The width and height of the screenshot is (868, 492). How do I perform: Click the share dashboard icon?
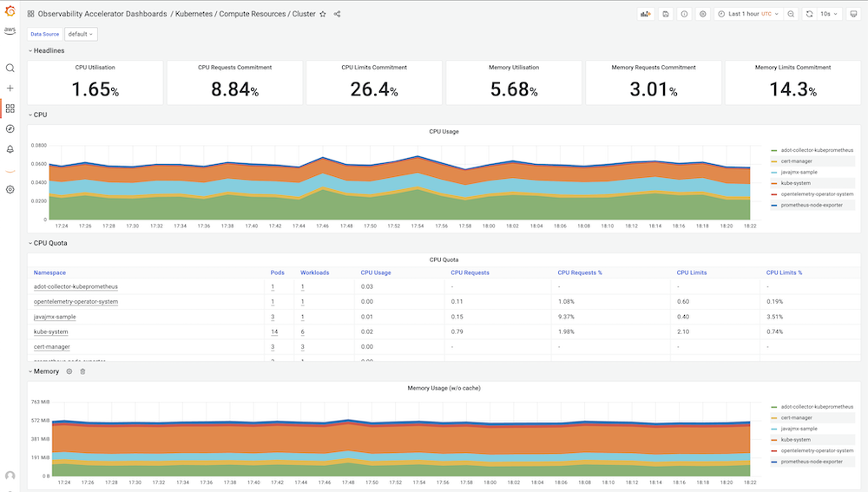pos(337,14)
